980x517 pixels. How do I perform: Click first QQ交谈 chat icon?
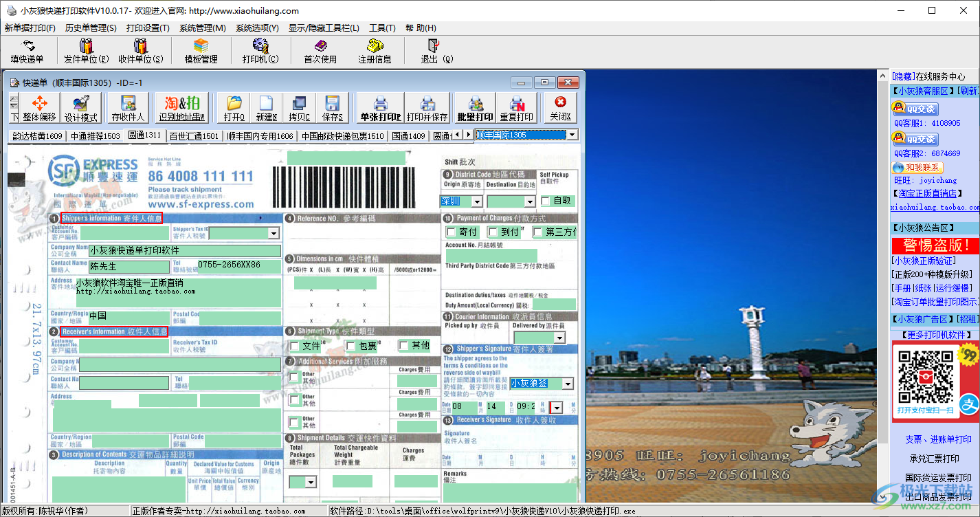point(915,109)
